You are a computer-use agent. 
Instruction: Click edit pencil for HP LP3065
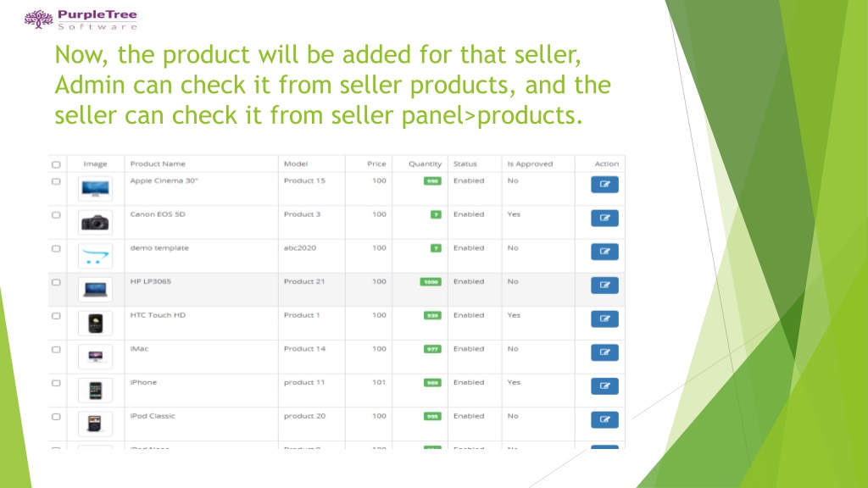[x=604, y=285]
